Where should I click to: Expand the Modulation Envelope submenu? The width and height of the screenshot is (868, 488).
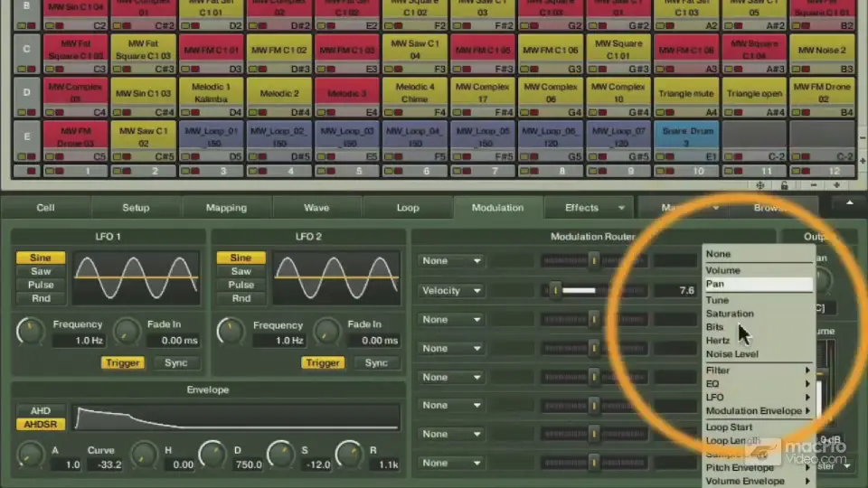coord(758,411)
